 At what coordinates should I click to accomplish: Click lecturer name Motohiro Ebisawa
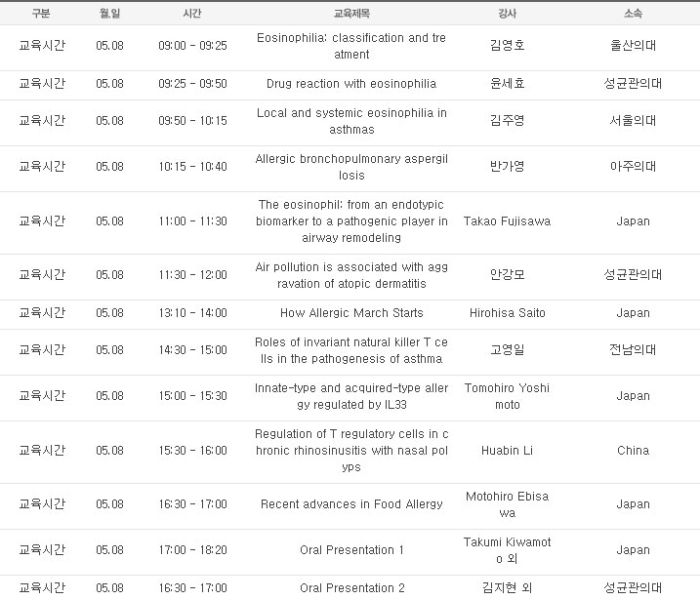click(x=507, y=504)
